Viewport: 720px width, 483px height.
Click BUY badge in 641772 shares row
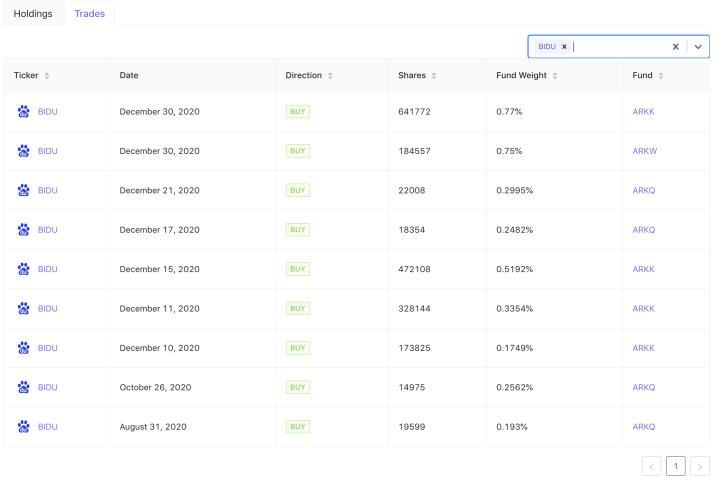click(x=298, y=112)
